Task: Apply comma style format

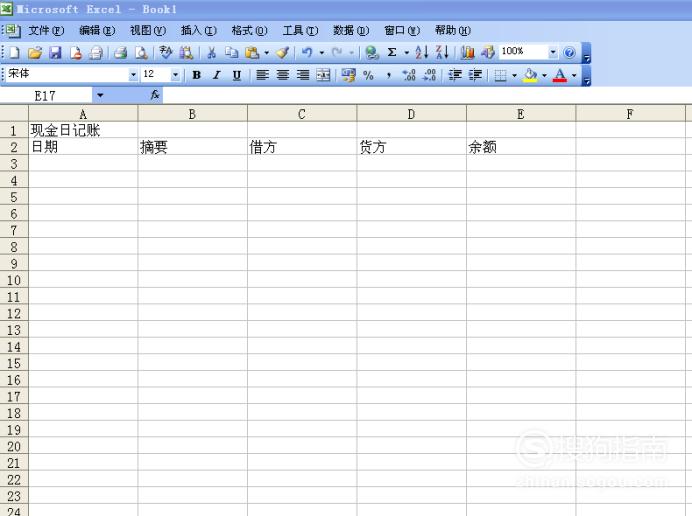Action: click(388, 75)
